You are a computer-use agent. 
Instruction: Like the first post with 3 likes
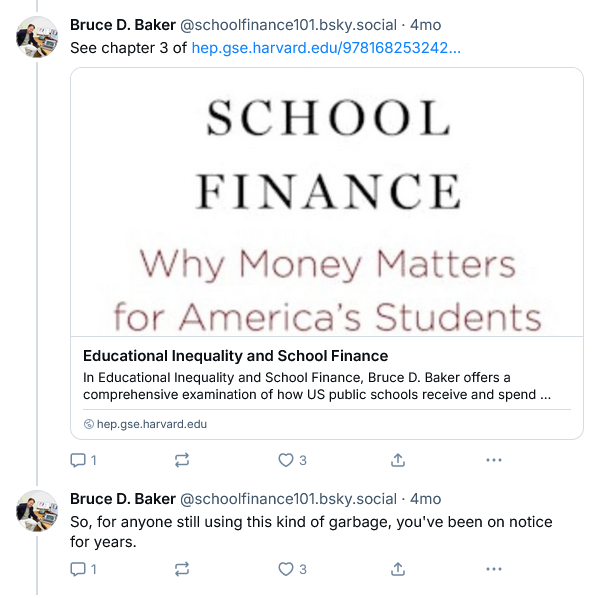pyautogui.click(x=286, y=460)
